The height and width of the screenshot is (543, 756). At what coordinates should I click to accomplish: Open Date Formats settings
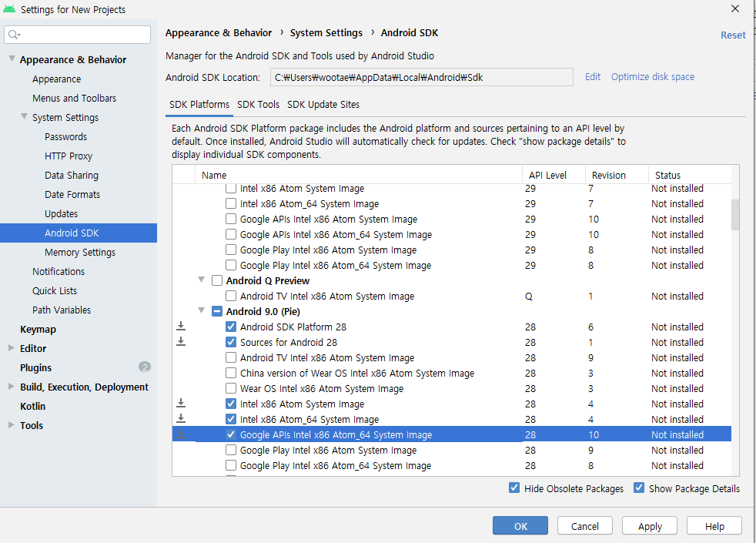[72, 195]
